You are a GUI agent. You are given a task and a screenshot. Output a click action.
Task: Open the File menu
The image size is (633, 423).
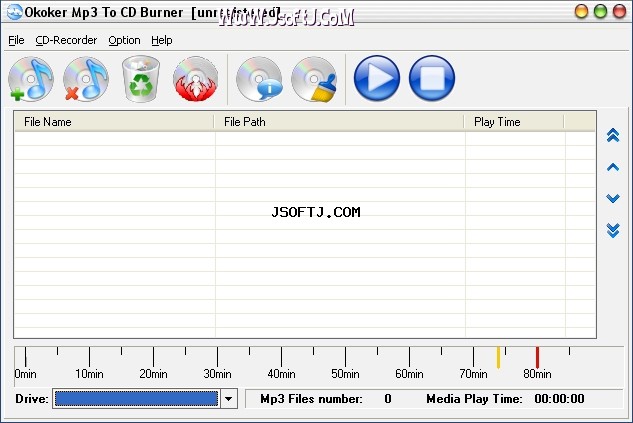coord(16,40)
